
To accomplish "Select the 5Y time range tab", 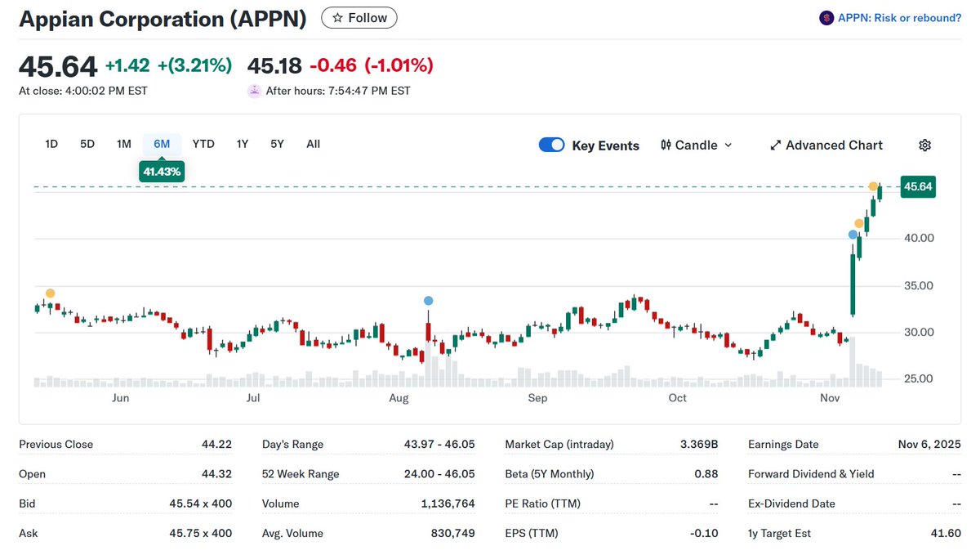I will click(277, 144).
